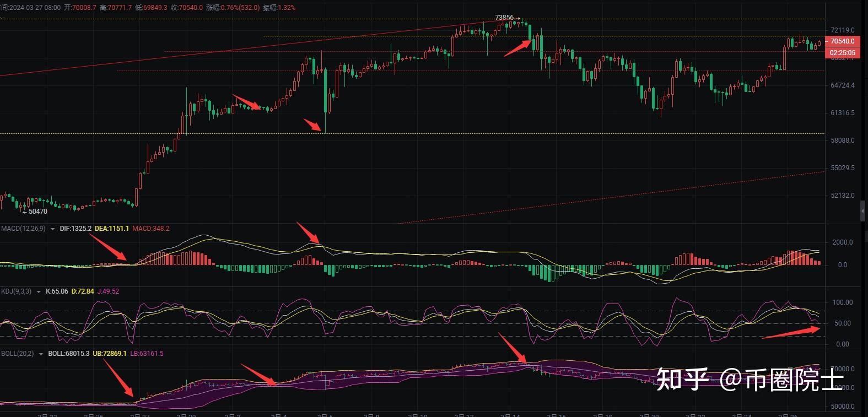Click the 64724.4 price axis label
The width and height of the screenshot is (868, 417).
click(843, 85)
